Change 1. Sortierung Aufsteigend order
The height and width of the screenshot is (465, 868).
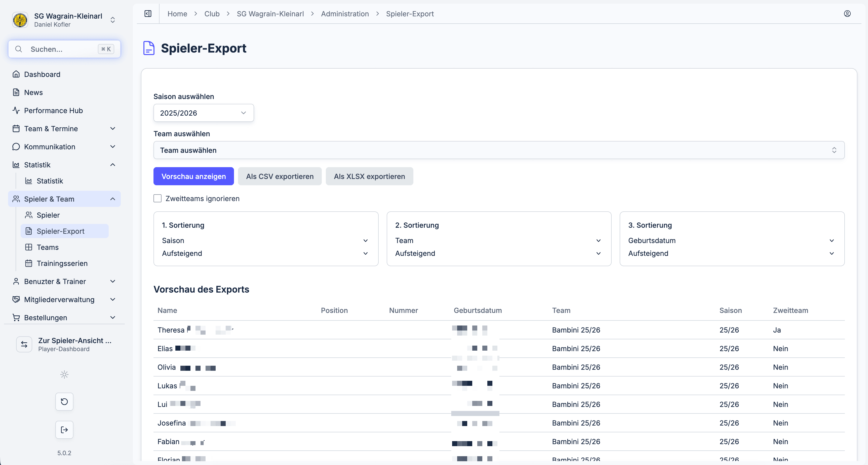click(265, 254)
